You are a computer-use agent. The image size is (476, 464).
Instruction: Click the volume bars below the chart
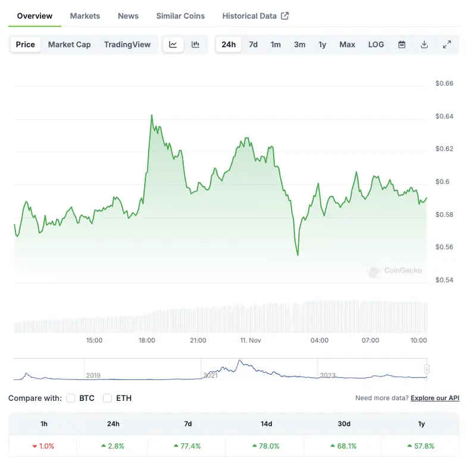point(220,317)
